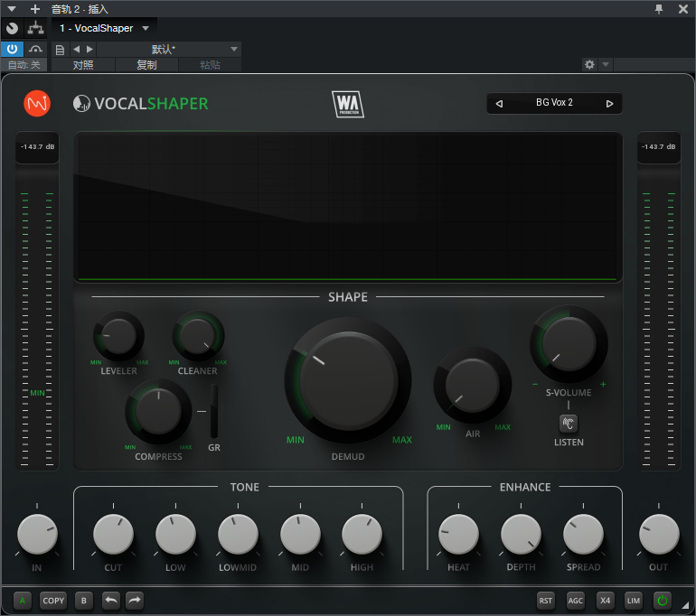Click the 复制 copy button
Image resolution: width=696 pixels, height=616 pixels.
(x=146, y=65)
